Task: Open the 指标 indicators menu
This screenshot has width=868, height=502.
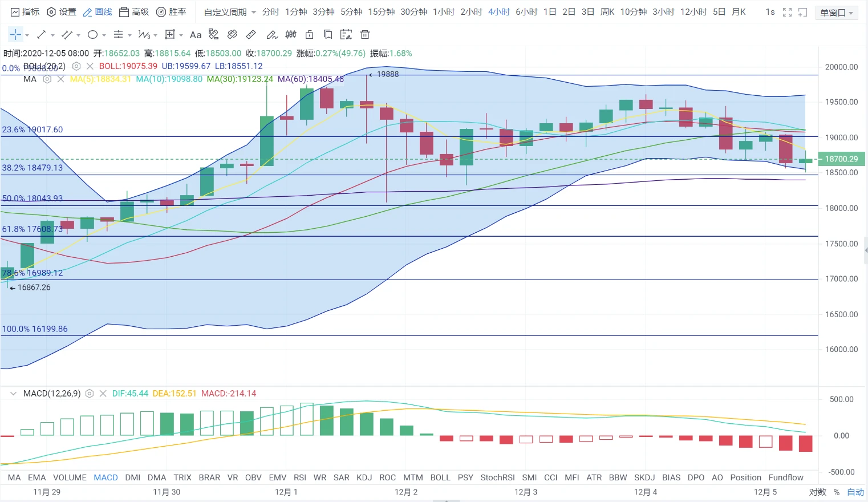Action: pyautogui.click(x=25, y=12)
